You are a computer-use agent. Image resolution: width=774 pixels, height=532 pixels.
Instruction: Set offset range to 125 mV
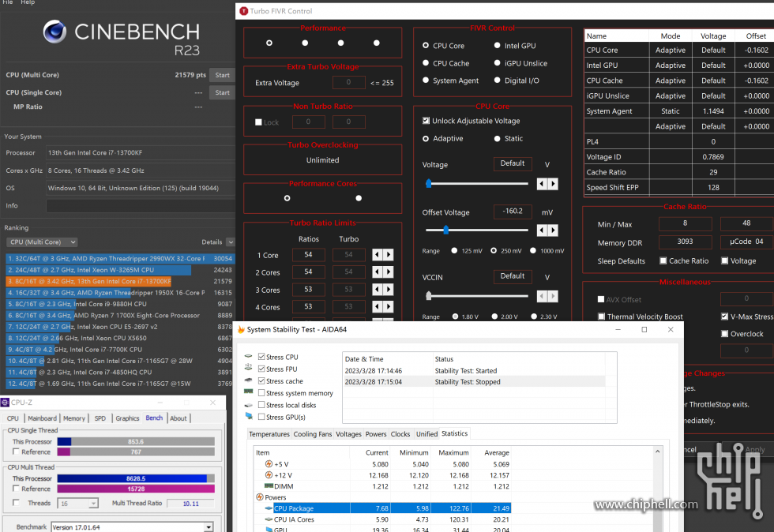click(454, 251)
